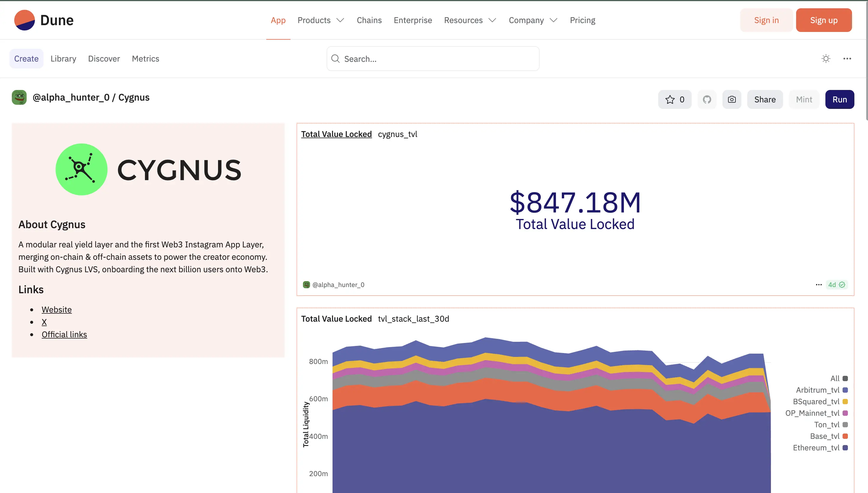
Task: Toggle Arbitrum_tvl series in legend
Action: point(818,390)
